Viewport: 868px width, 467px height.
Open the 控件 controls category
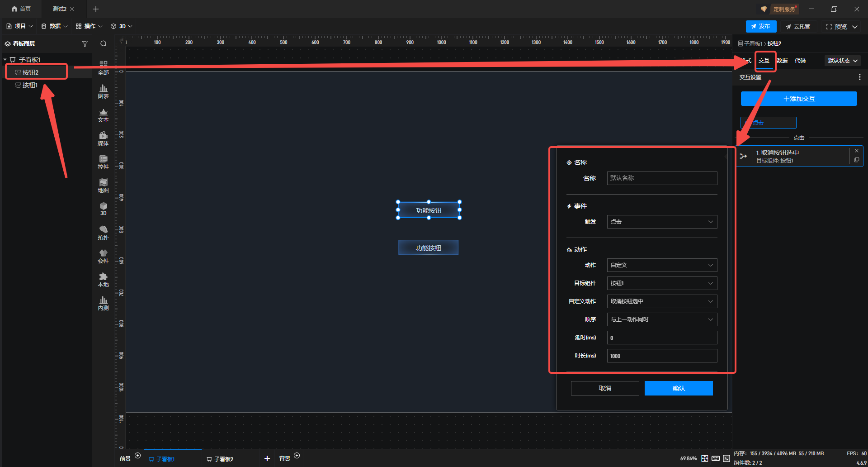click(103, 162)
